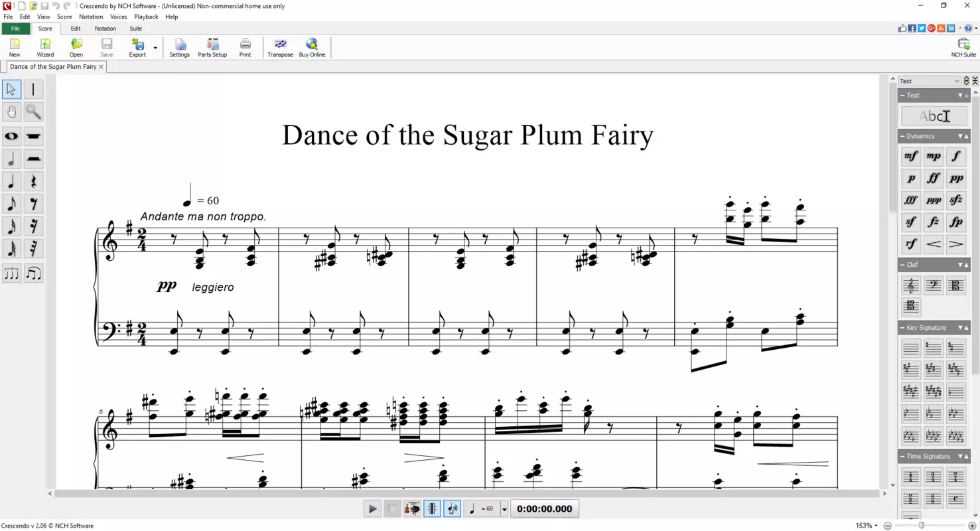This screenshot has width=980, height=531.
Task: Open the Wizard from toolbar
Action: point(45,48)
